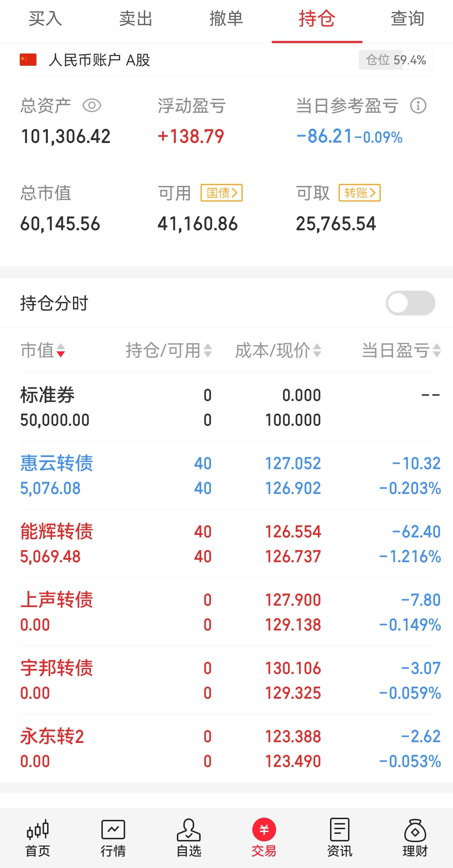
Task: Tap the China flag account icon
Action: pyautogui.click(x=28, y=60)
